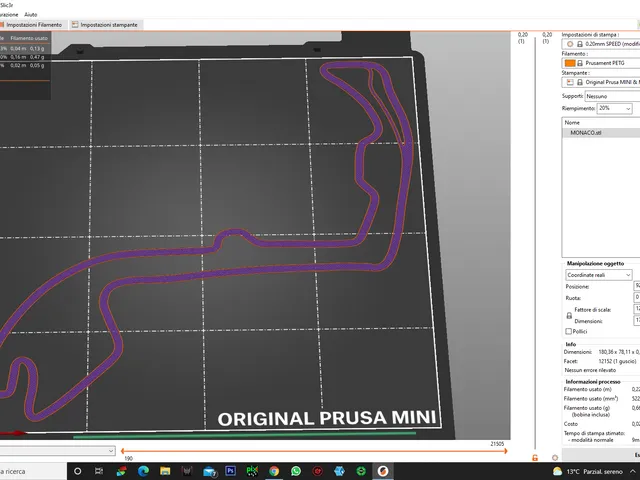Click the Nessun errore rilevato text
This screenshot has height=480, width=640.
[x=590, y=370]
